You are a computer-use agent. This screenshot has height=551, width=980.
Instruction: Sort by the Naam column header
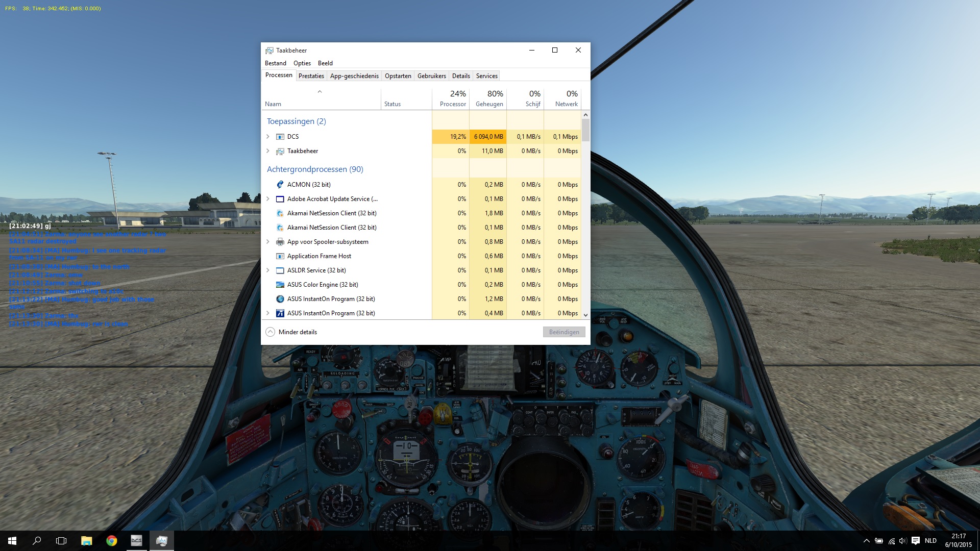321,99
